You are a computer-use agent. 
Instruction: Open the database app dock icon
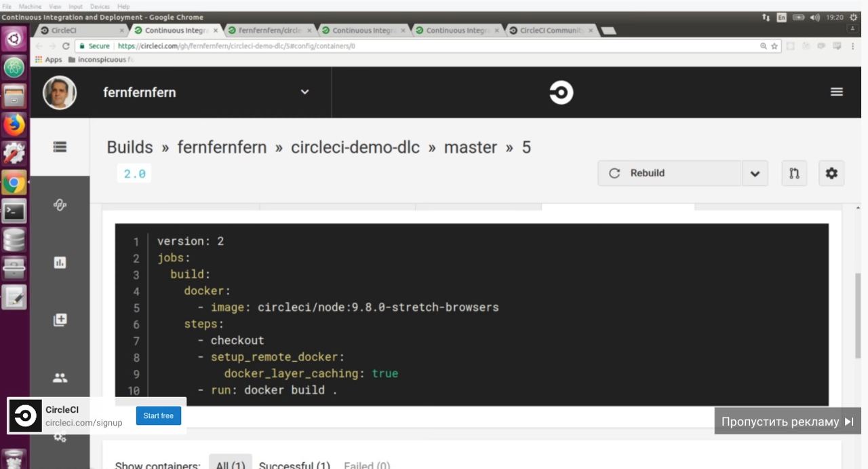pyautogui.click(x=14, y=240)
